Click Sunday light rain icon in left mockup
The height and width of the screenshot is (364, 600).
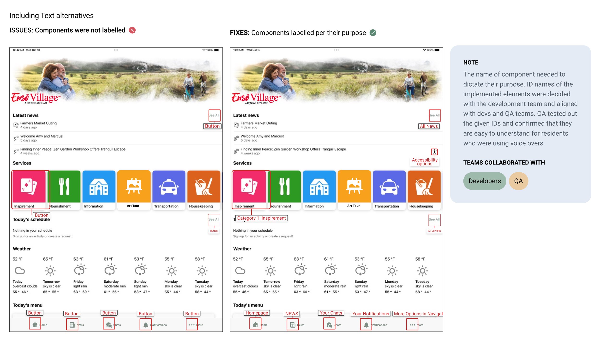pos(141,270)
